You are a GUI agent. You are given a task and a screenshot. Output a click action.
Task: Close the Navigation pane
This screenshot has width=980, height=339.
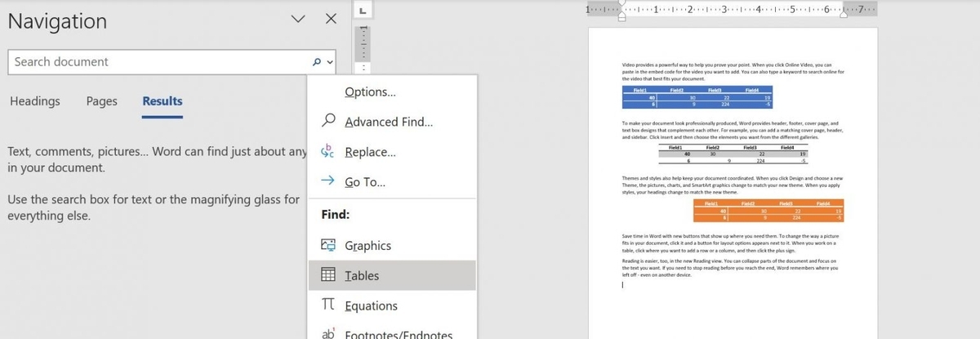[331, 19]
